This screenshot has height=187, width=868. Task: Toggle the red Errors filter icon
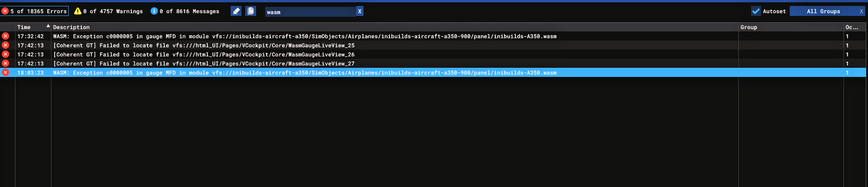[x=5, y=11]
